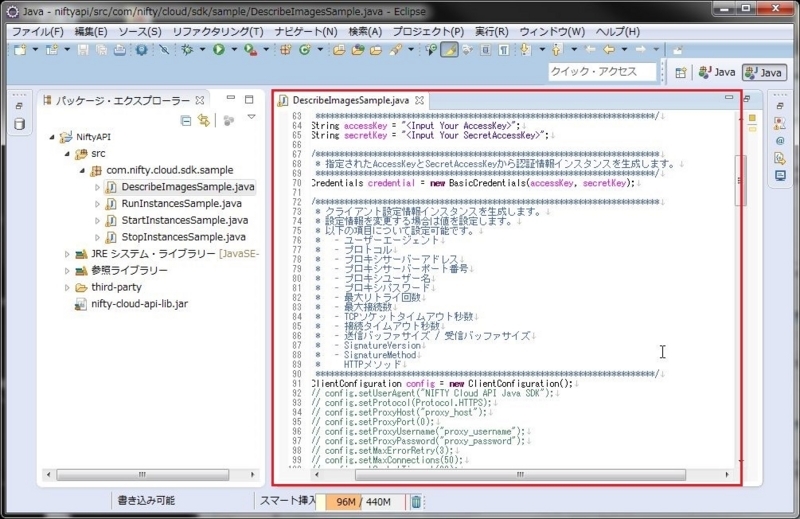Image resolution: width=800 pixels, height=519 pixels.
Task: Open Package Explorer view menu triangle
Action: click(x=251, y=117)
